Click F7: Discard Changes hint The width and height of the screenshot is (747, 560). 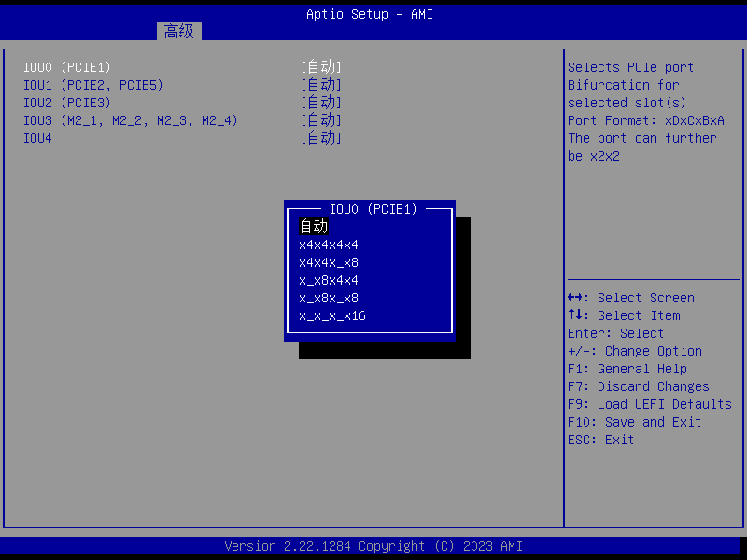coord(638,386)
